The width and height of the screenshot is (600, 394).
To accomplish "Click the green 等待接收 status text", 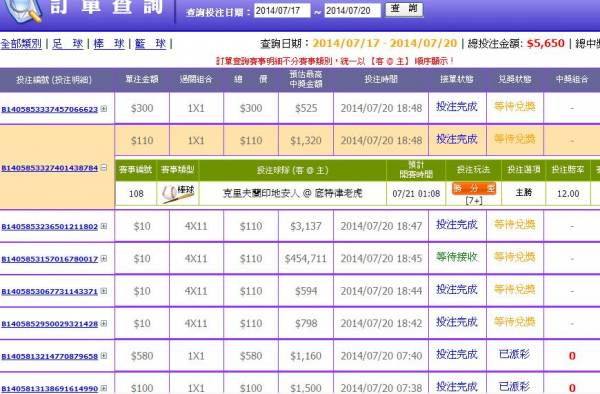I will [457, 257].
